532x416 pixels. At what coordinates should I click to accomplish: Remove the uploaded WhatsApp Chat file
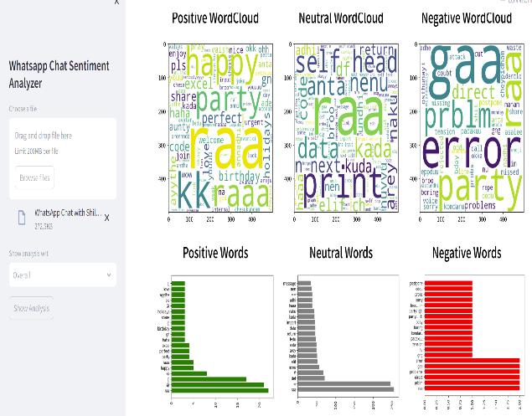106,218
